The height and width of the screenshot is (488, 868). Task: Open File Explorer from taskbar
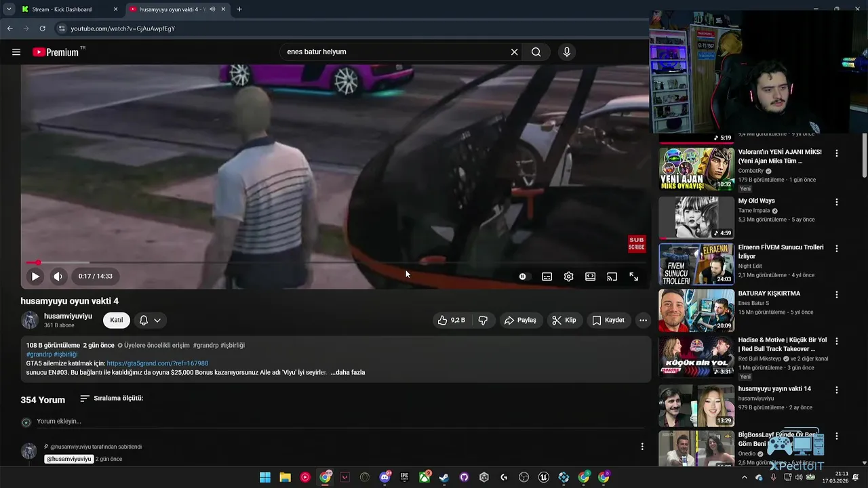(285, 477)
